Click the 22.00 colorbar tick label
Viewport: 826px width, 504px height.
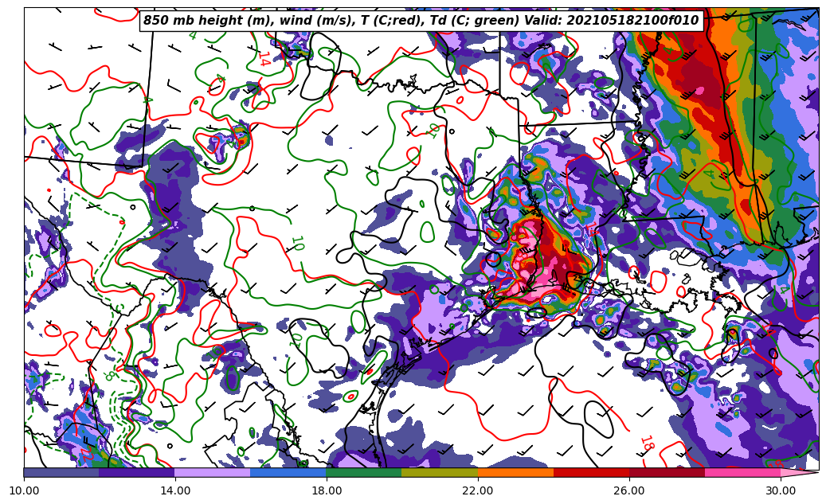click(478, 490)
